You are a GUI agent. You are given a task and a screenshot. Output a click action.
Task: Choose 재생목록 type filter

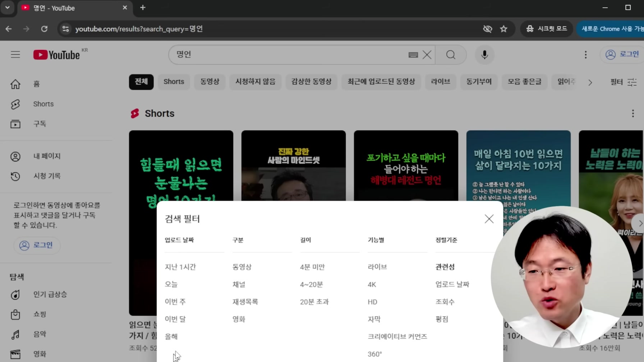pyautogui.click(x=245, y=302)
